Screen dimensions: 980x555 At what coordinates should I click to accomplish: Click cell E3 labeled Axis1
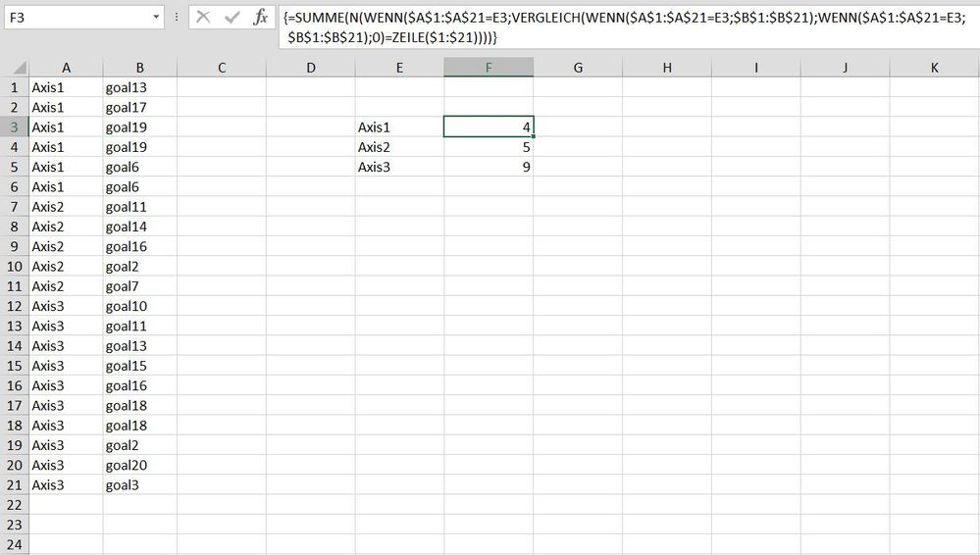[x=400, y=127]
